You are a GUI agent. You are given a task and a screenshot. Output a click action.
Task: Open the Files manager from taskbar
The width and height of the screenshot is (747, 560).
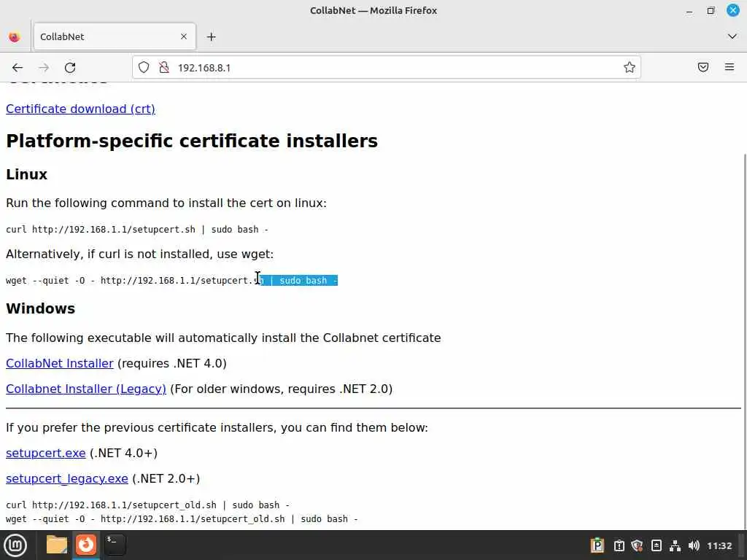click(57, 545)
